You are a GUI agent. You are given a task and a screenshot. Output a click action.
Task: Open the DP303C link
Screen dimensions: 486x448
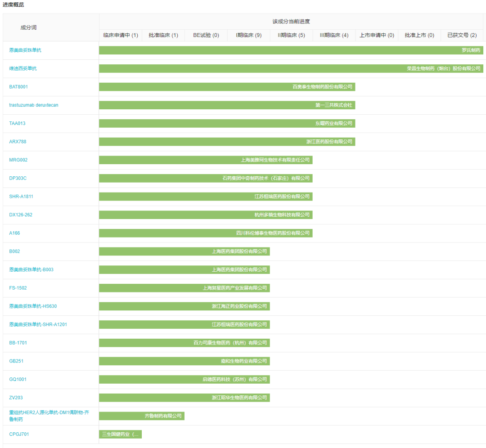pos(18,178)
